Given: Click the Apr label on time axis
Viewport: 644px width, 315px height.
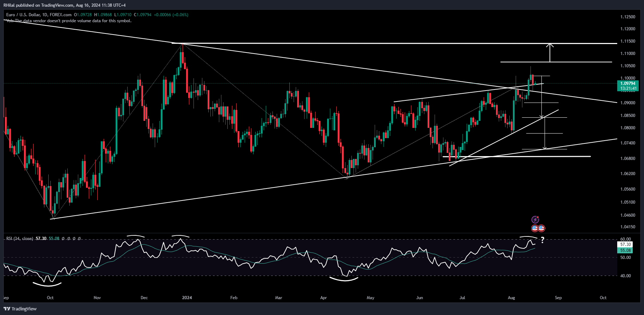Looking at the screenshot, I should [324, 298].
